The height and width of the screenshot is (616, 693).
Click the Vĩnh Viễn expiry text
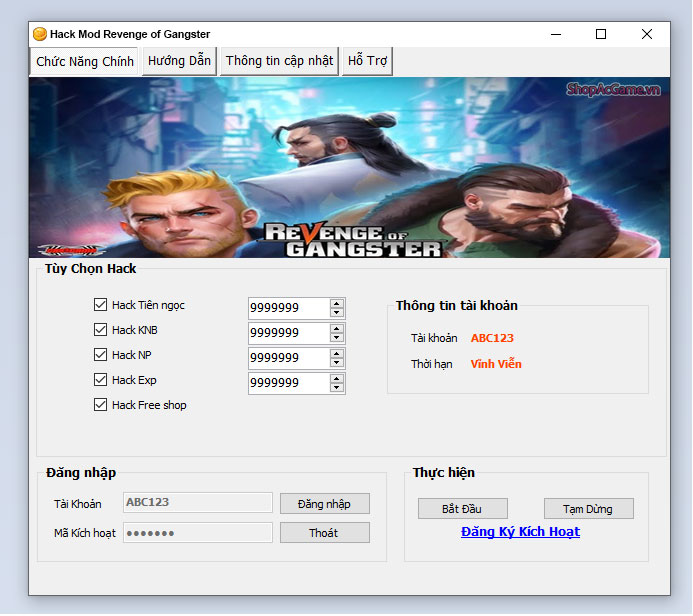[x=496, y=364]
